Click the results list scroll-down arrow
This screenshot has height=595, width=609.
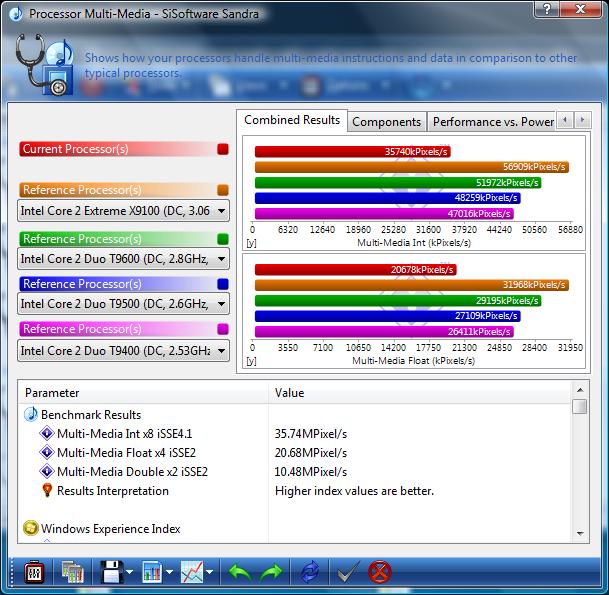580,533
